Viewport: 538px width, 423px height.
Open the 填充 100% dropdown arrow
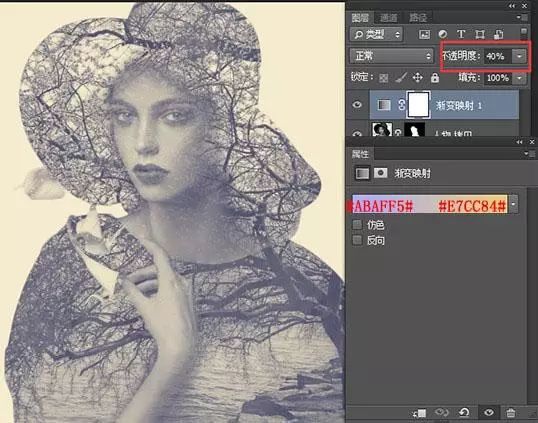point(519,78)
